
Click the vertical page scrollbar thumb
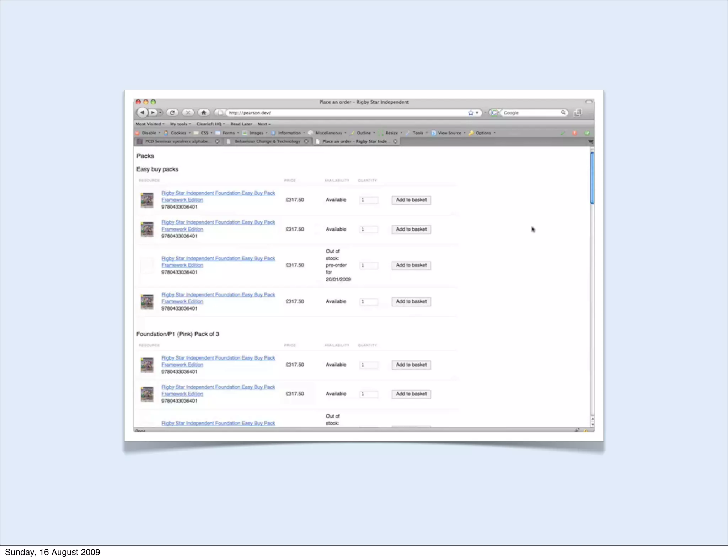(x=592, y=178)
